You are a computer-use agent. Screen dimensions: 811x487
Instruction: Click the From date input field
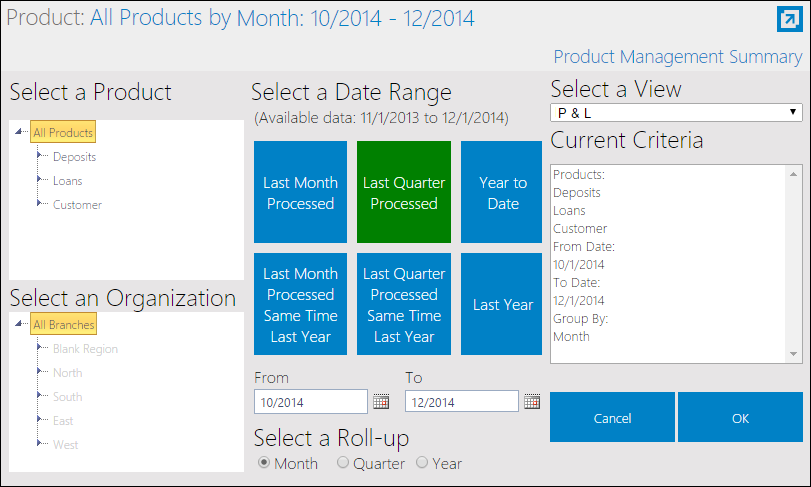(311, 402)
